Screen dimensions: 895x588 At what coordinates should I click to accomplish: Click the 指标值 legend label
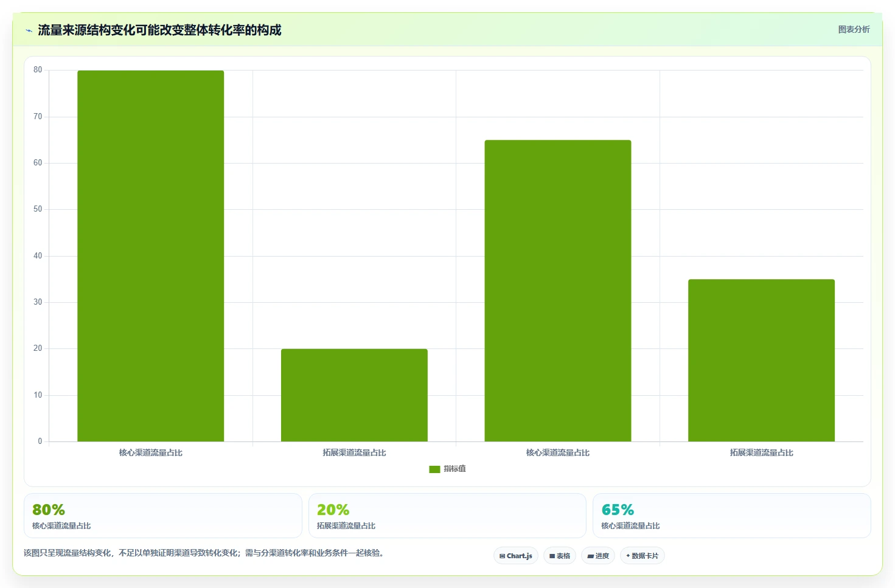pyautogui.click(x=454, y=469)
